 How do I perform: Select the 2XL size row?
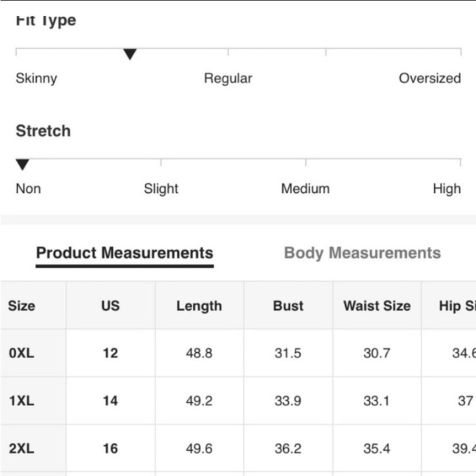tap(238, 448)
